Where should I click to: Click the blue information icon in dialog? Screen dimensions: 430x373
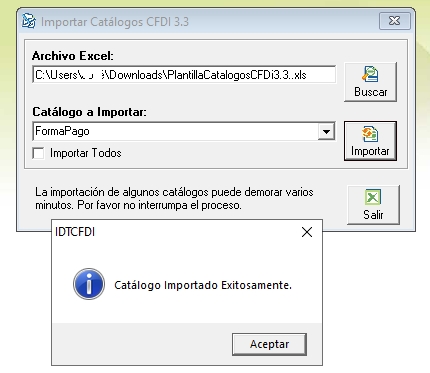[89, 284]
